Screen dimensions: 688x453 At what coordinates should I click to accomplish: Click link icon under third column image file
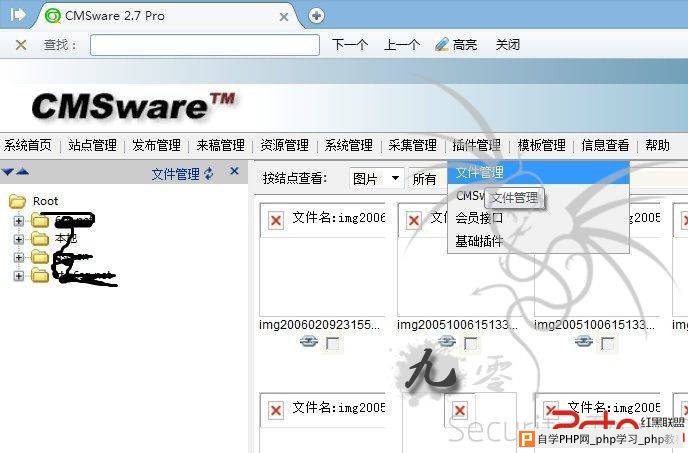click(584, 342)
